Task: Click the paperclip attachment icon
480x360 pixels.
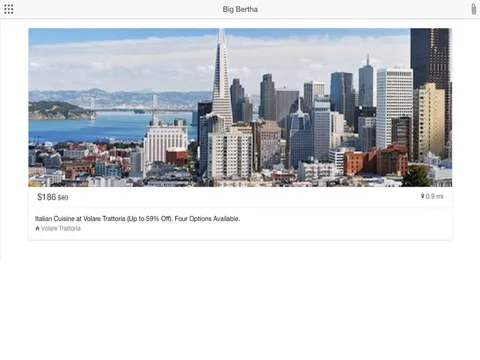Action: click(x=473, y=9)
